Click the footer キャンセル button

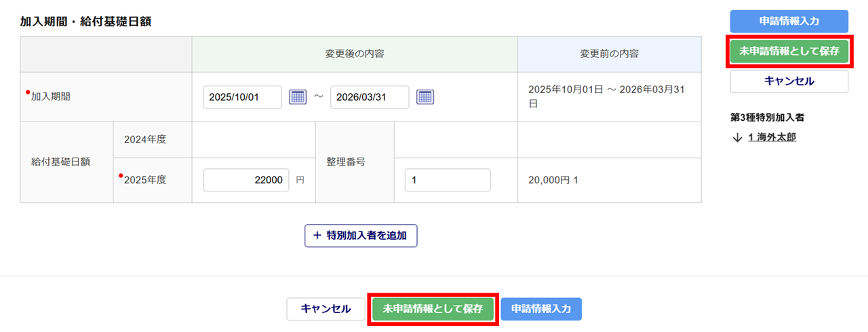coord(325,309)
